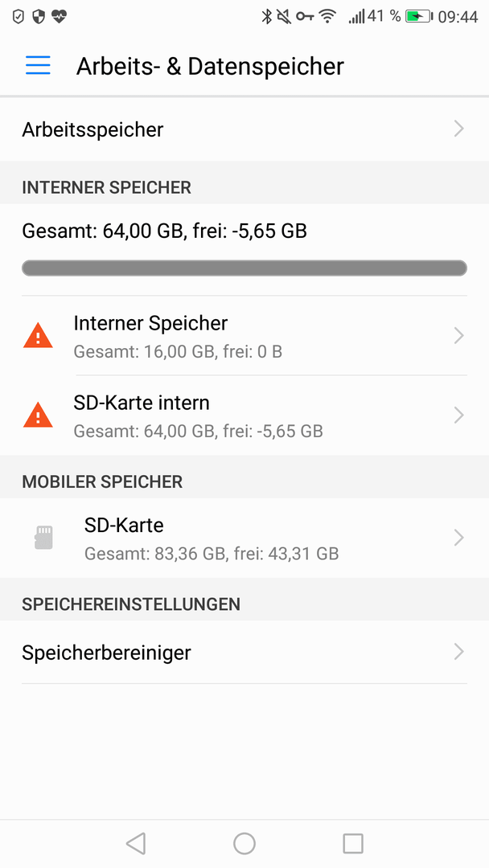The width and height of the screenshot is (489, 868).
Task: Expand Arbeitsspeicher using its chevron
Action: [458, 129]
